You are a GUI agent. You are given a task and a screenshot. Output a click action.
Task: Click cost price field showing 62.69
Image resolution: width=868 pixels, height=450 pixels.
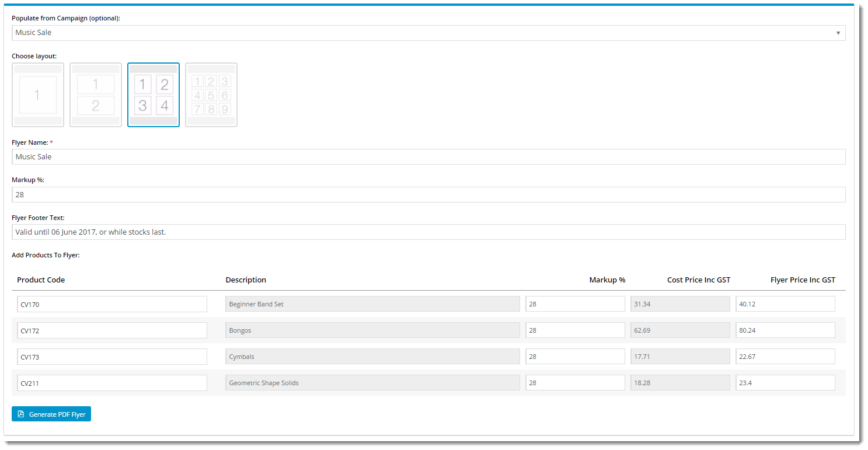(x=680, y=330)
